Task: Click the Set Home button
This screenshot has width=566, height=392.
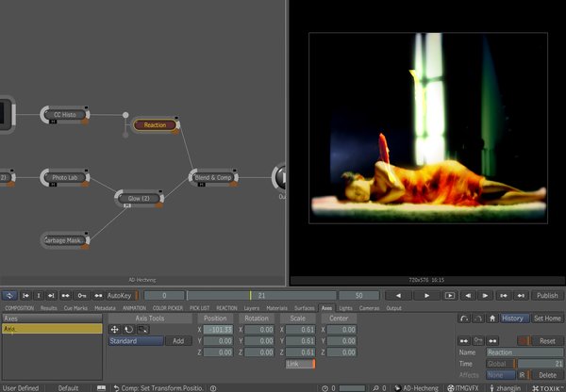Action: point(547,318)
